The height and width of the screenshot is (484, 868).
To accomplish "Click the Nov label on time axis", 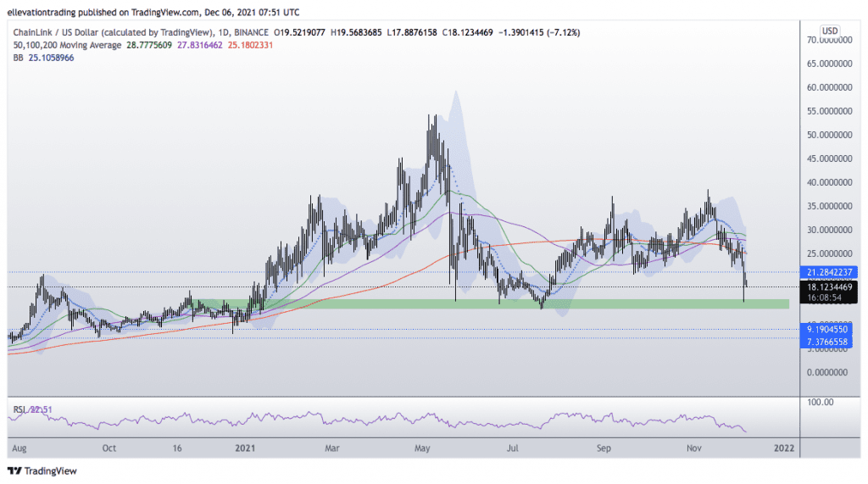I will click(x=694, y=448).
